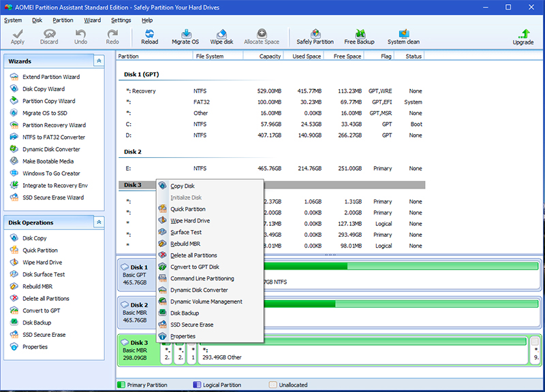Image resolution: width=545 pixels, height=392 pixels.
Task: Select the Disk 1 Basic GPT block
Action: pyautogui.click(x=138, y=275)
